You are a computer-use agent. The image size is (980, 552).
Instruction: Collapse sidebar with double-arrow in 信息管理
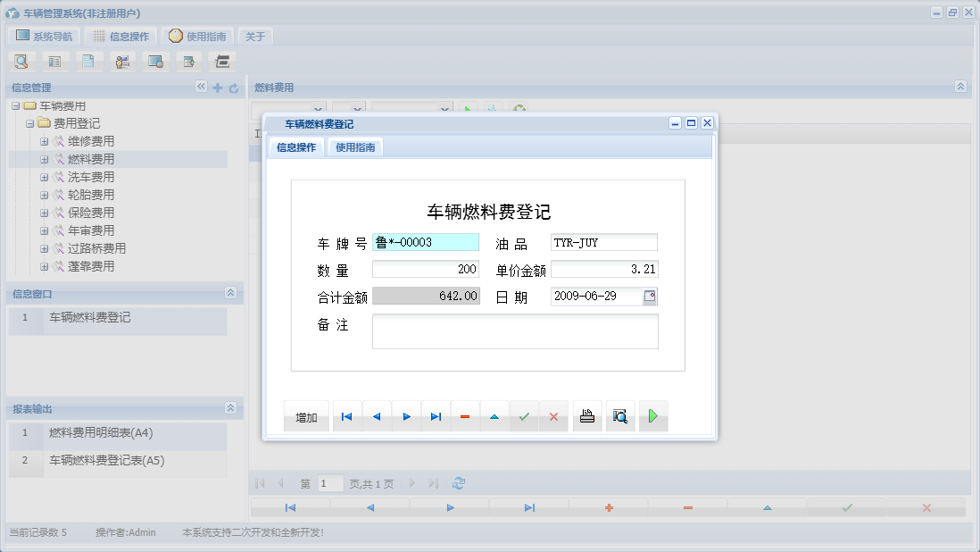[202, 88]
